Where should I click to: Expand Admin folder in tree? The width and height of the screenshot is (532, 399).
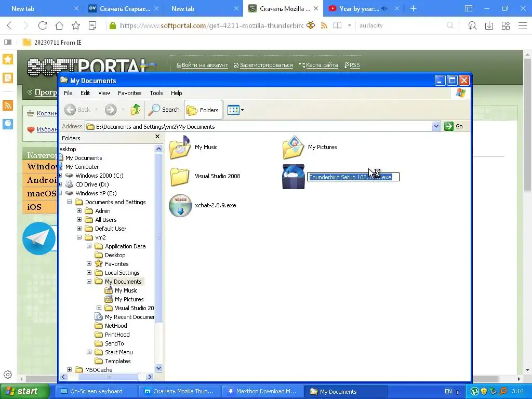pos(79,211)
